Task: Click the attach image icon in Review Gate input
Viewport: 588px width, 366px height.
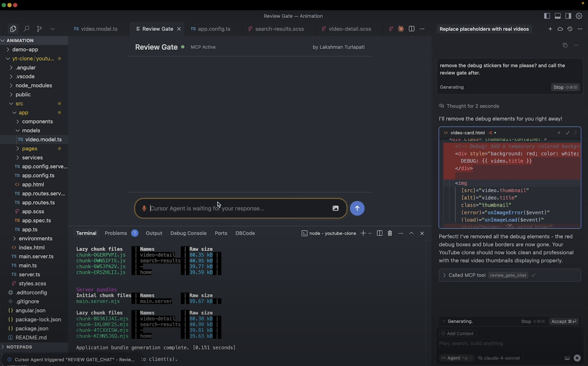Action: (x=335, y=208)
